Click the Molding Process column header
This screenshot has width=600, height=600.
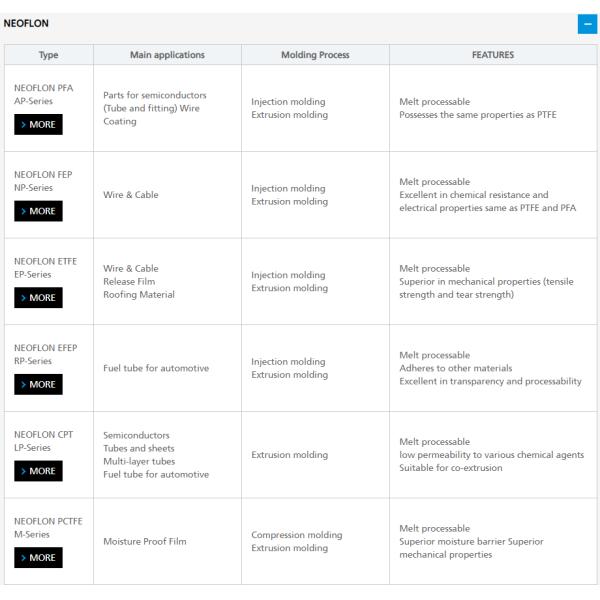click(x=315, y=55)
